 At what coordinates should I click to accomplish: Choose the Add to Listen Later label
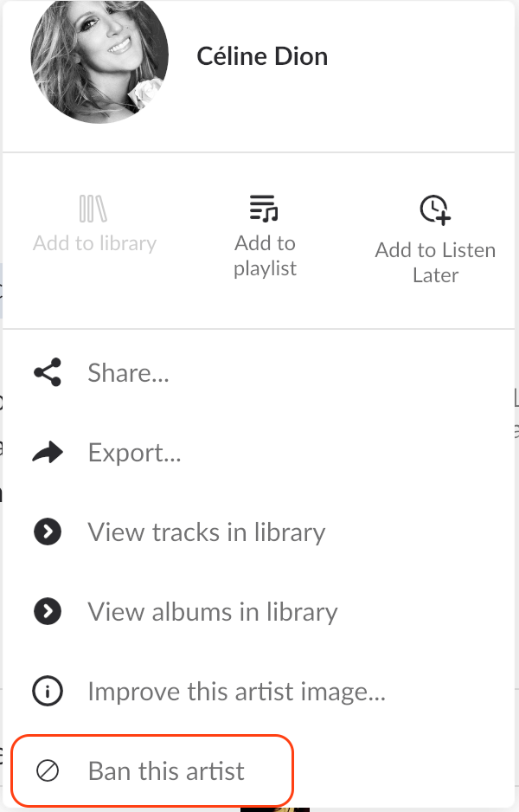pyautogui.click(x=435, y=262)
